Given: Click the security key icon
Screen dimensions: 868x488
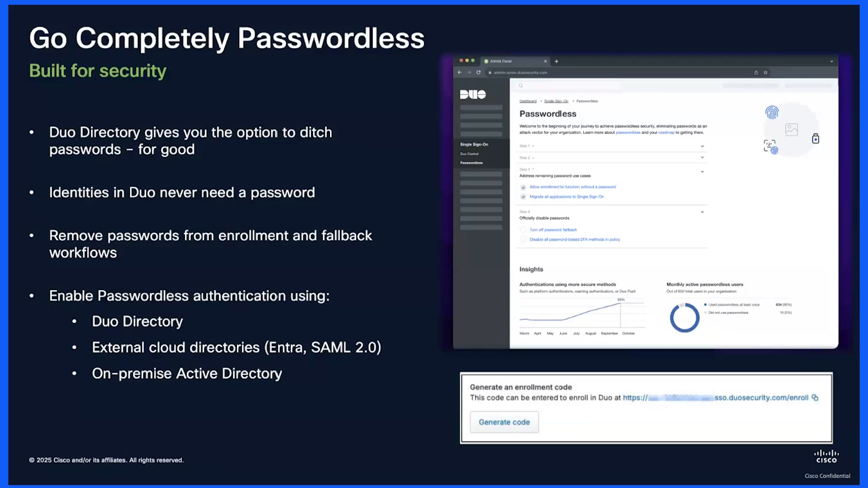Looking at the screenshot, I should coord(816,138).
